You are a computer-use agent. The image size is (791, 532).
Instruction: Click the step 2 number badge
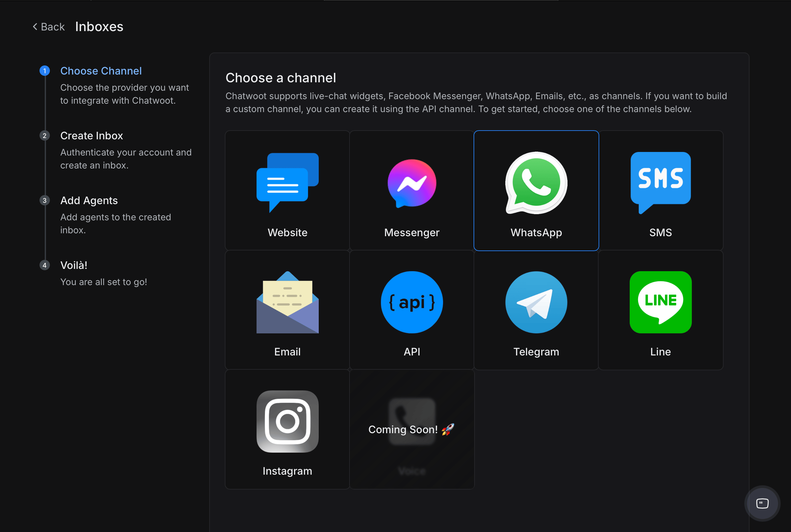click(44, 135)
